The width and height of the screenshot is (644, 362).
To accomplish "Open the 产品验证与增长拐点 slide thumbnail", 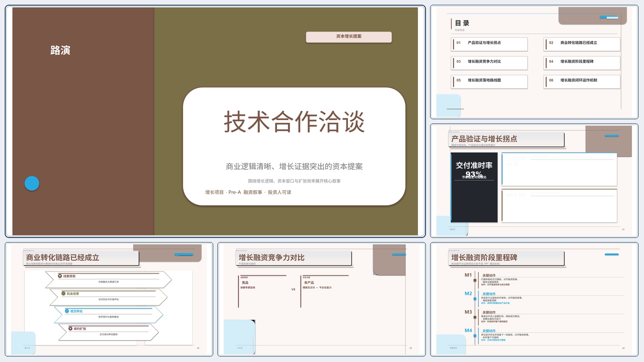I will [x=534, y=181].
